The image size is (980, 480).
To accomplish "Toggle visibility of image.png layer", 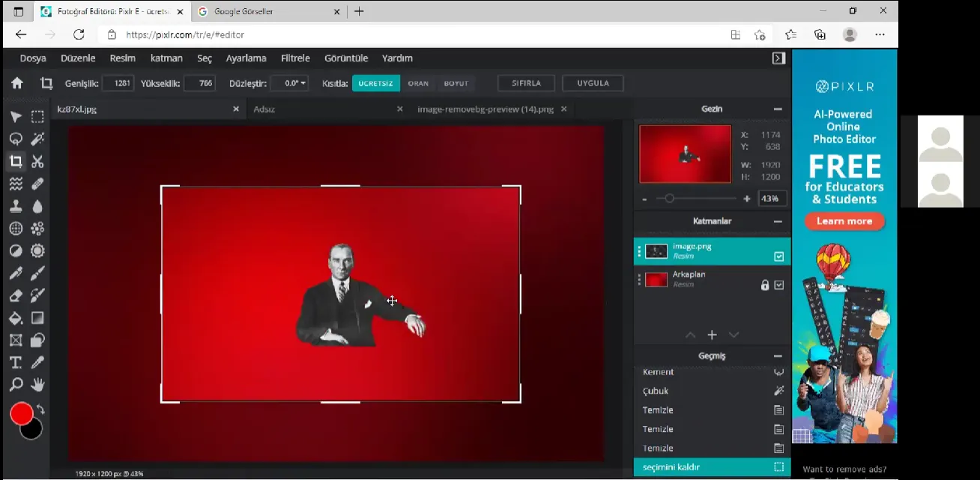I will pos(778,256).
